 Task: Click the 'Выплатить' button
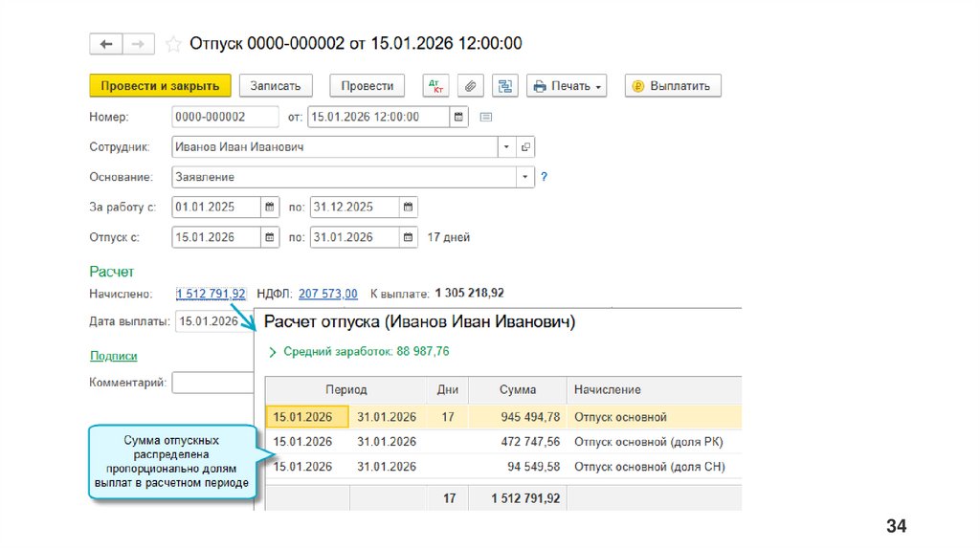click(x=673, y=85)
